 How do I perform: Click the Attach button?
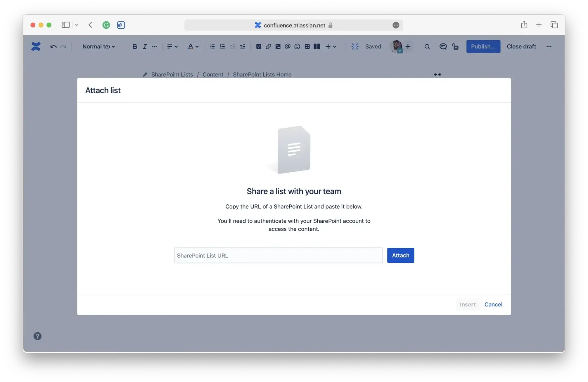401,256
